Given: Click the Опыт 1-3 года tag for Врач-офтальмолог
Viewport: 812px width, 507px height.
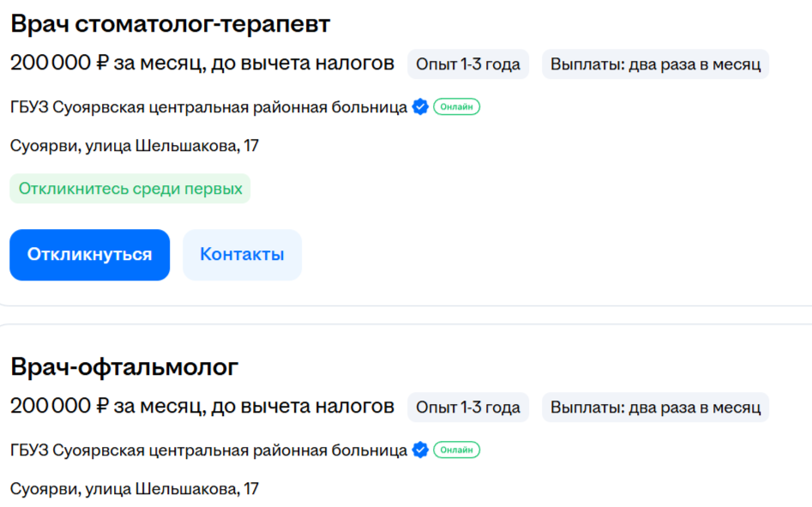Looking at the screenshot, I should (x=467, y=407).
